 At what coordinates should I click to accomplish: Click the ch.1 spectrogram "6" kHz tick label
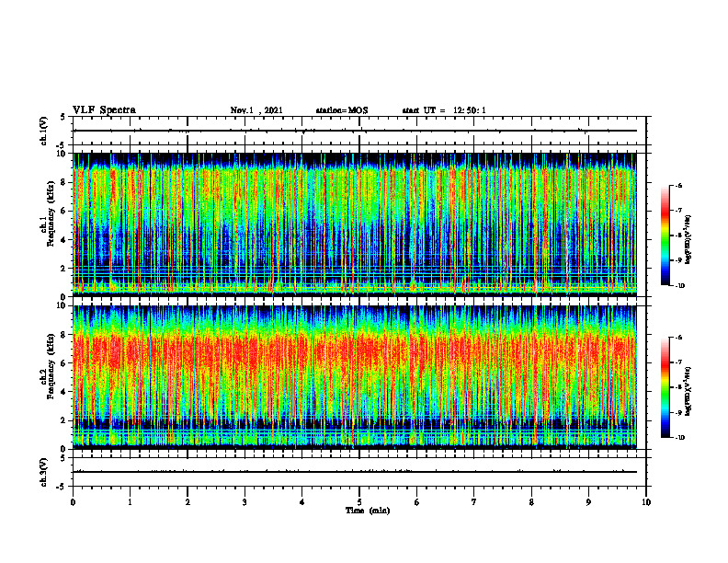coord(64,212)
